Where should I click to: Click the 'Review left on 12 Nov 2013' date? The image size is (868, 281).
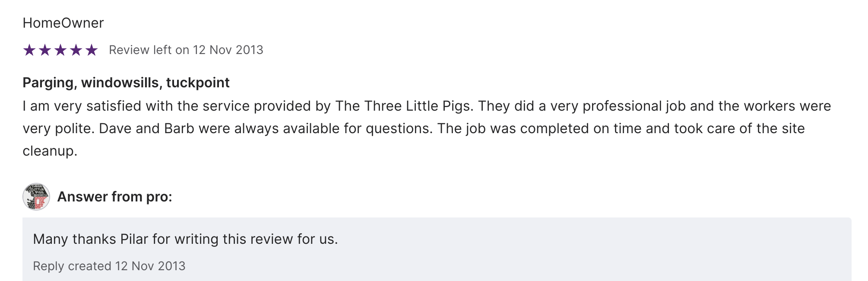[186, 50]
